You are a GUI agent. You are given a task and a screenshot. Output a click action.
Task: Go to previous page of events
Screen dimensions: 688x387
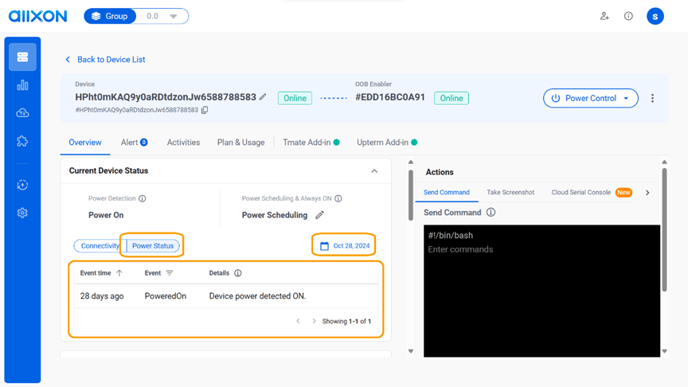coord(298,321)
